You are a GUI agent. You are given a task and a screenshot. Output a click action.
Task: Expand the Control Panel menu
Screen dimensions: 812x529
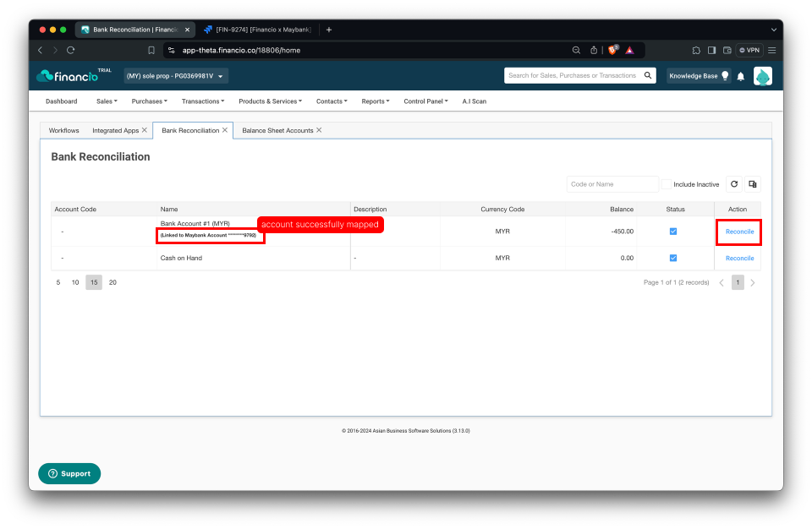[425, 101]
